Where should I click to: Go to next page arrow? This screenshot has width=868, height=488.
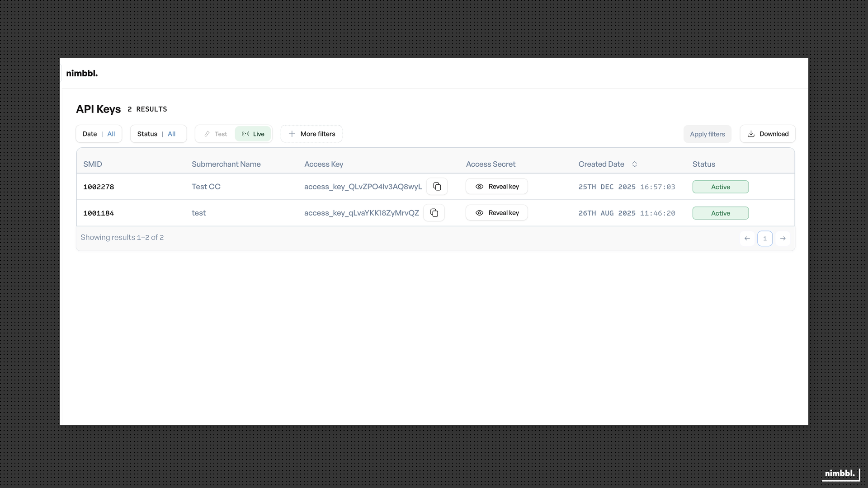[x=783, y=239]
